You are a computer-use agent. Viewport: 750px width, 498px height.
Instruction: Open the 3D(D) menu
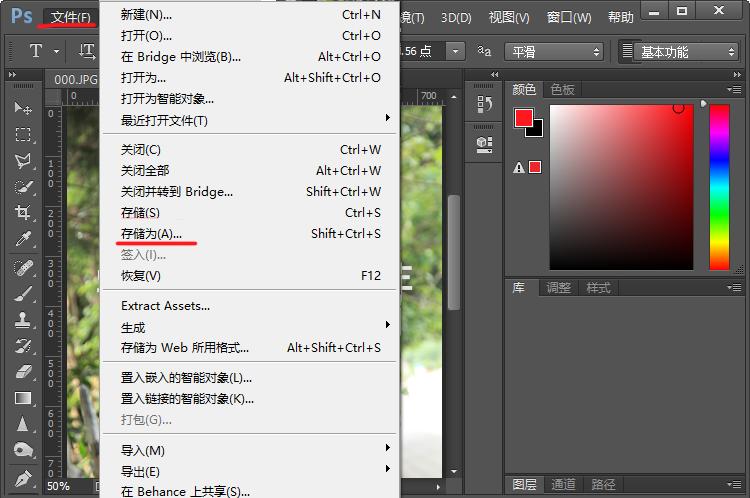(456, 18)
